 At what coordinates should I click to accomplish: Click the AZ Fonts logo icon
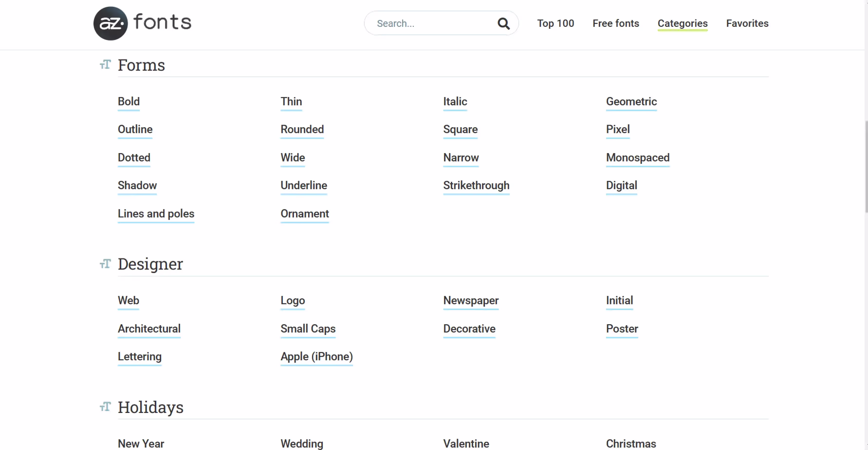110,23
